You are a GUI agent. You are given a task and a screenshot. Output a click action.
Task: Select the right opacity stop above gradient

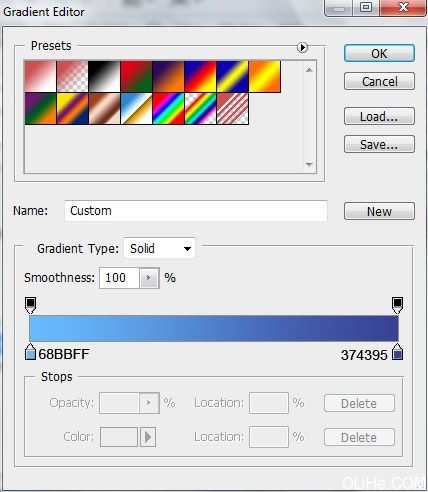click(x=397, y=305)
